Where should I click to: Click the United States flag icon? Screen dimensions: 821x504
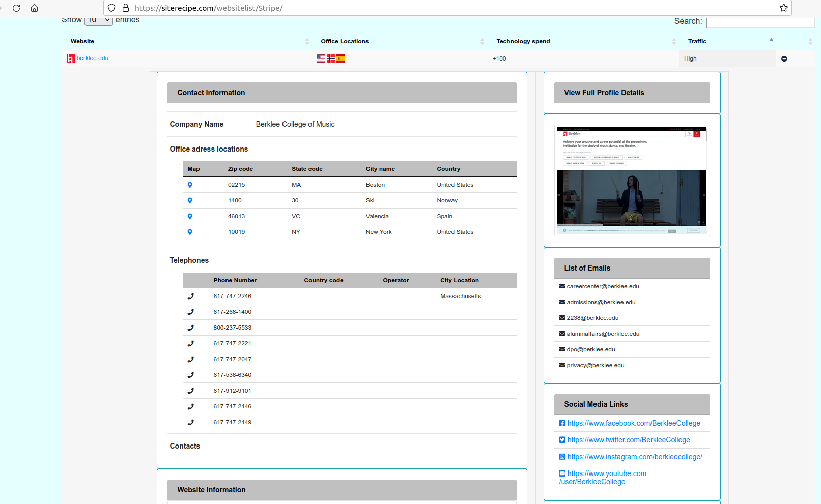(x=321, y=58)
